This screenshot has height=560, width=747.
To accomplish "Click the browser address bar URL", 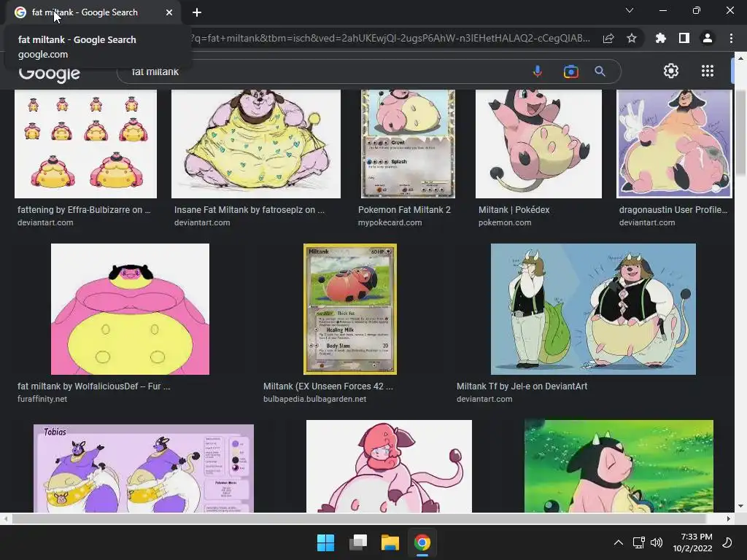I will click(391, 38).
